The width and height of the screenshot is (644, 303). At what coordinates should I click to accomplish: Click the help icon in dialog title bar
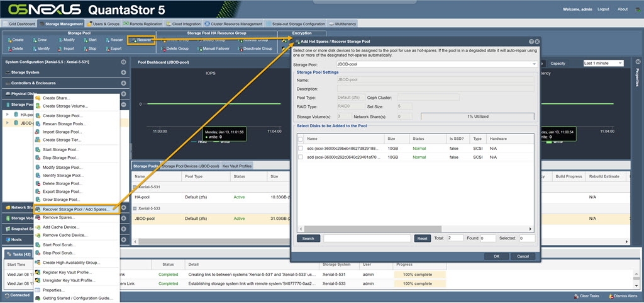point(531,42)
